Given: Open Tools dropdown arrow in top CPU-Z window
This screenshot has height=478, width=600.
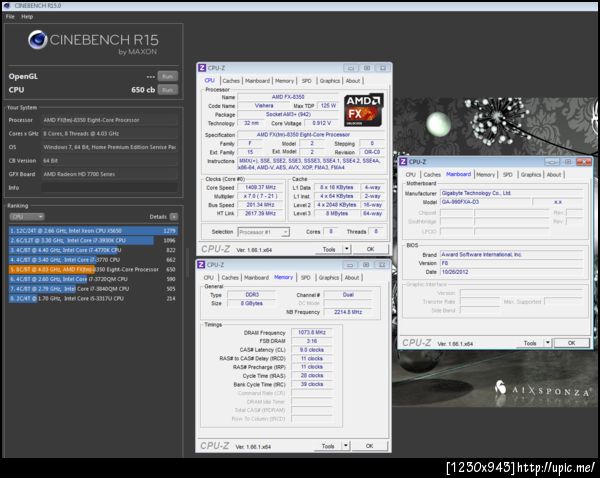Looking at the screenshot, I should tap(347, 249).
